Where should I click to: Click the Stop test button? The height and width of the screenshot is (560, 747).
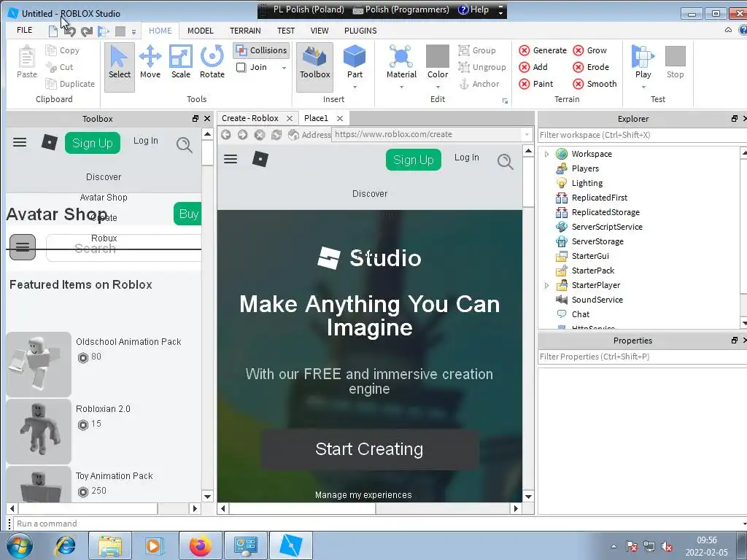[x=675, y=62]
